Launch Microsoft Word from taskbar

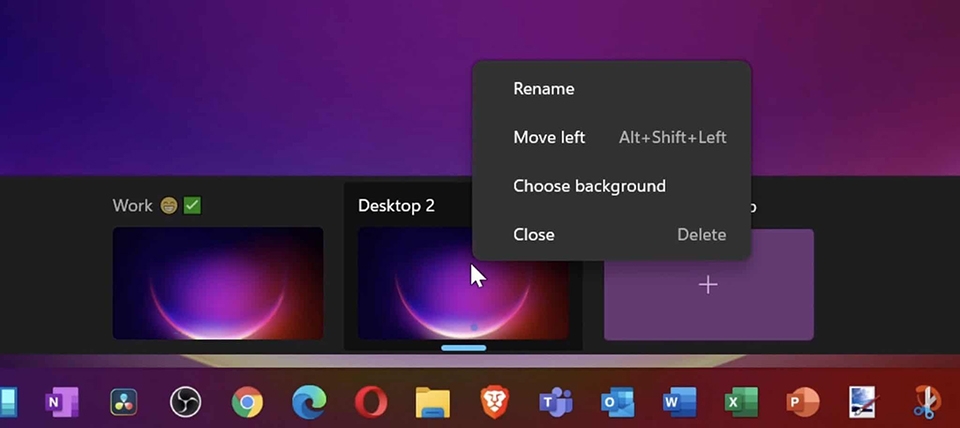point(680,402)
